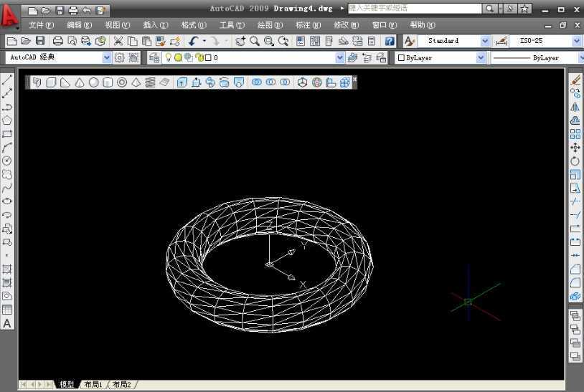584x392 pixels.
Task: Select the Sphere tool
Action: [x=93, y=82]
